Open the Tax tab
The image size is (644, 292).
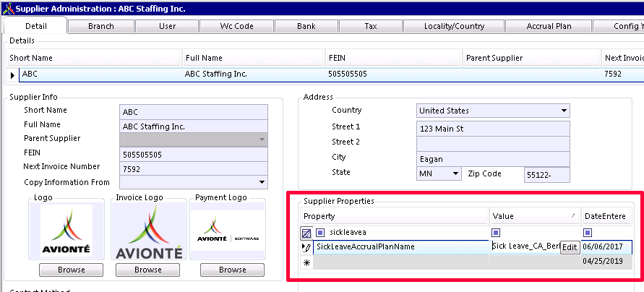(x=371, y=26)
